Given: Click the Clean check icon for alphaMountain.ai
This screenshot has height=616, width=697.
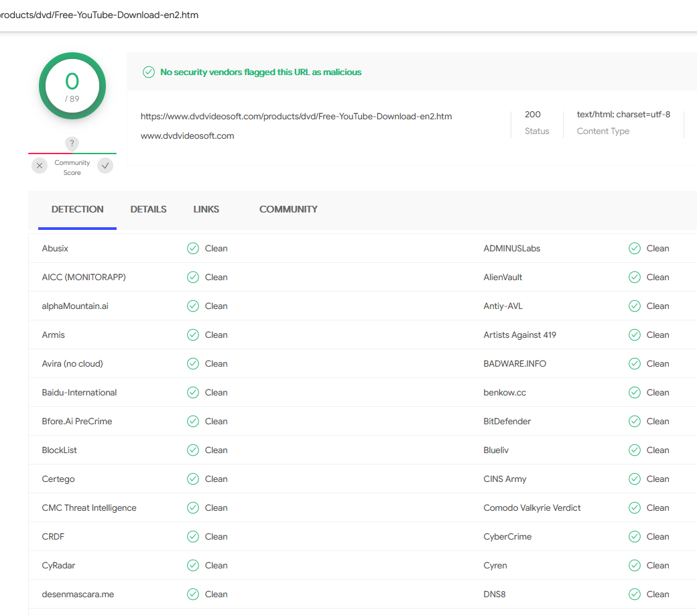Looking at the screenshot, I should click(193, 306).
